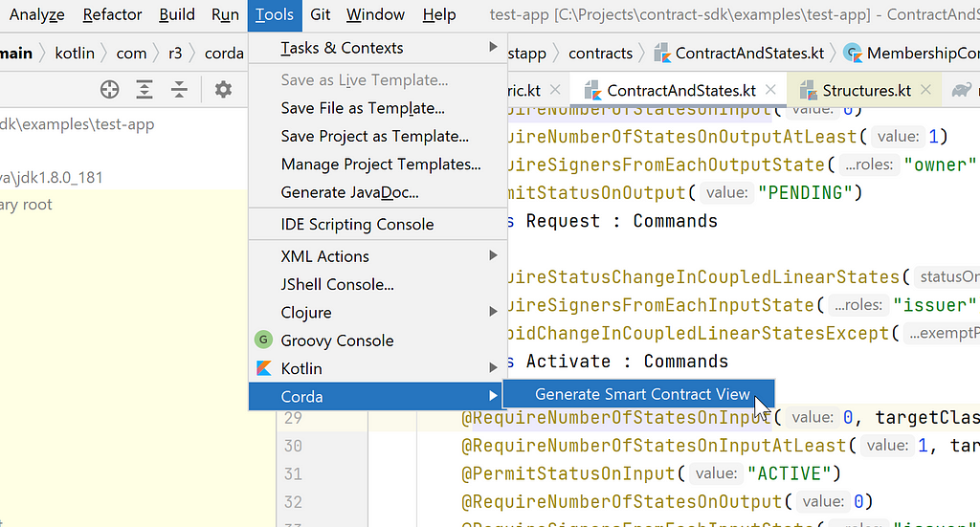The image size is (980, 527).
Task: Click Kotlin submenu arrow
Action: (493, 368)
